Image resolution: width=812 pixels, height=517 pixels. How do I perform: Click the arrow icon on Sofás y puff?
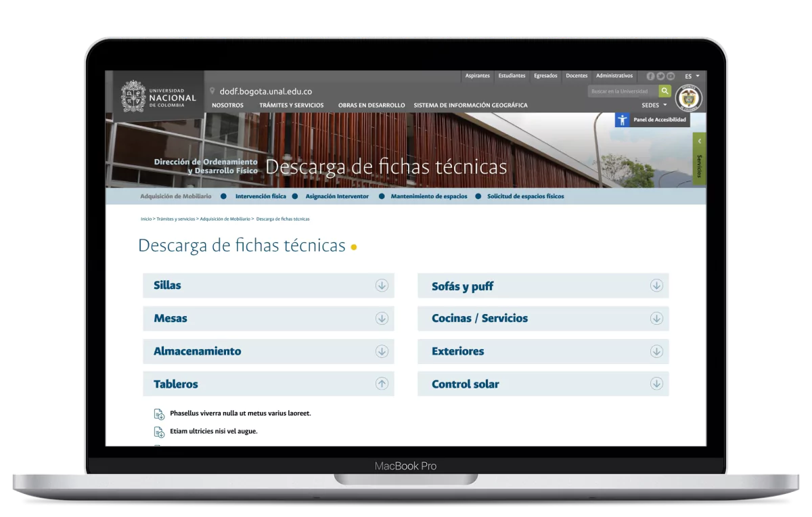(x=656, y=286)
